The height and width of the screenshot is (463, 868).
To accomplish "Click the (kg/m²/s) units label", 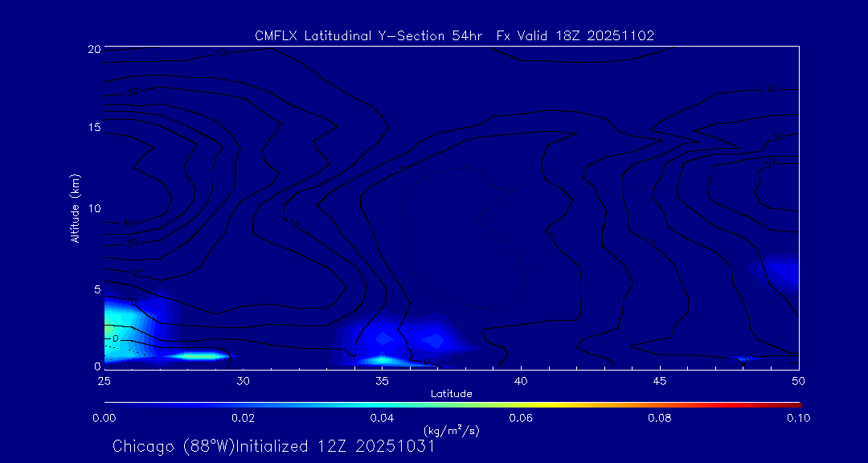I will tap(451, 431).
